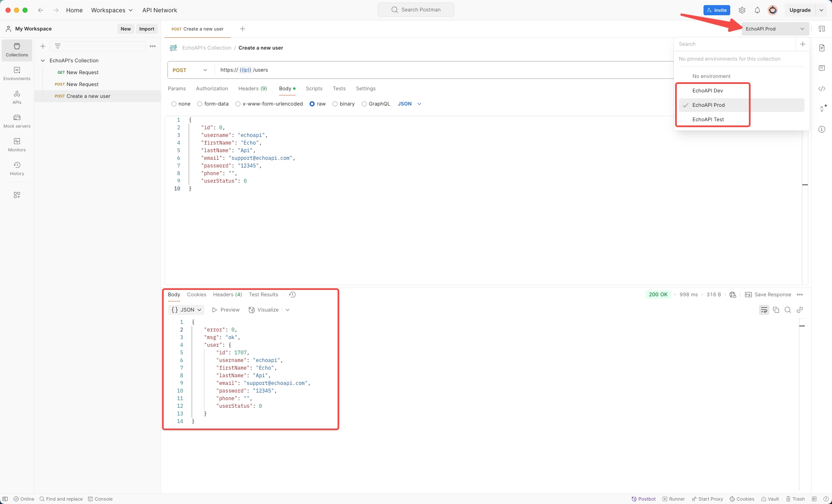Image resolution: width=832 pixels, height=504 pixels.
Task: Click the Postbot icon in status bar
Action: point(634,499)
